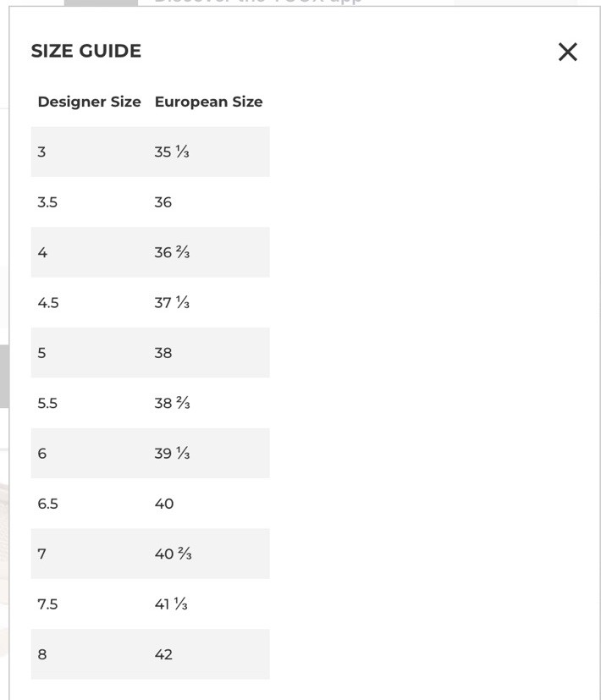This screenshot has height=700, width=601.
Task: Click European size 42 value
Action: point(163,654)
